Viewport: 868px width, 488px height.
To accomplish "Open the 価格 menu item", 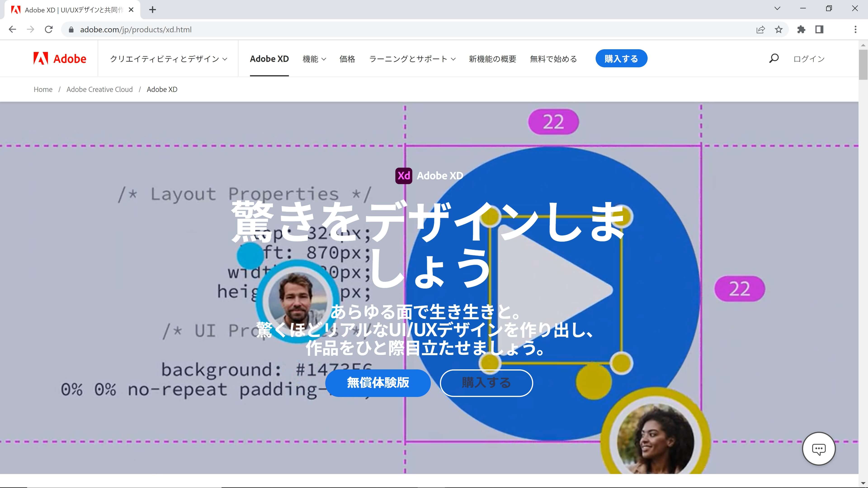I will pyautogui.click(x=347, y=59).
